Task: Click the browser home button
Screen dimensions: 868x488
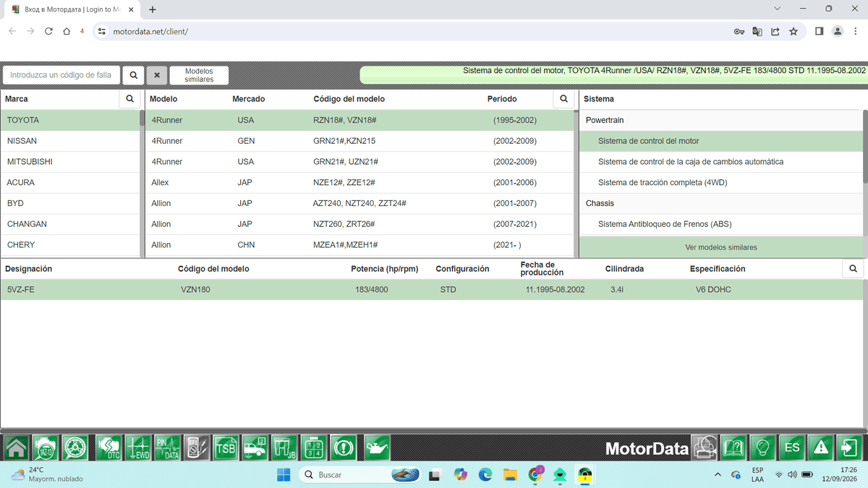Action: pyautogui.click(x=67, y=31)
